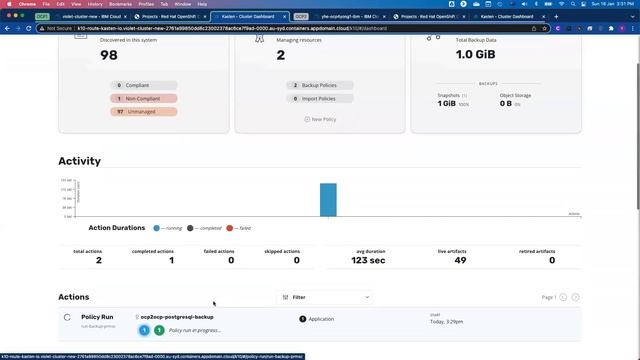The height and width of the screenshot is (360, 640).
Task: Open the Bookmarks menu
Action: [x=120, y=4]
